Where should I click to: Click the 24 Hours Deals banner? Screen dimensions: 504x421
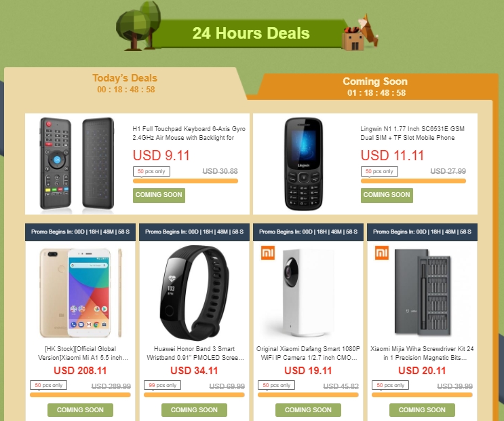click(x=250, y=33)
